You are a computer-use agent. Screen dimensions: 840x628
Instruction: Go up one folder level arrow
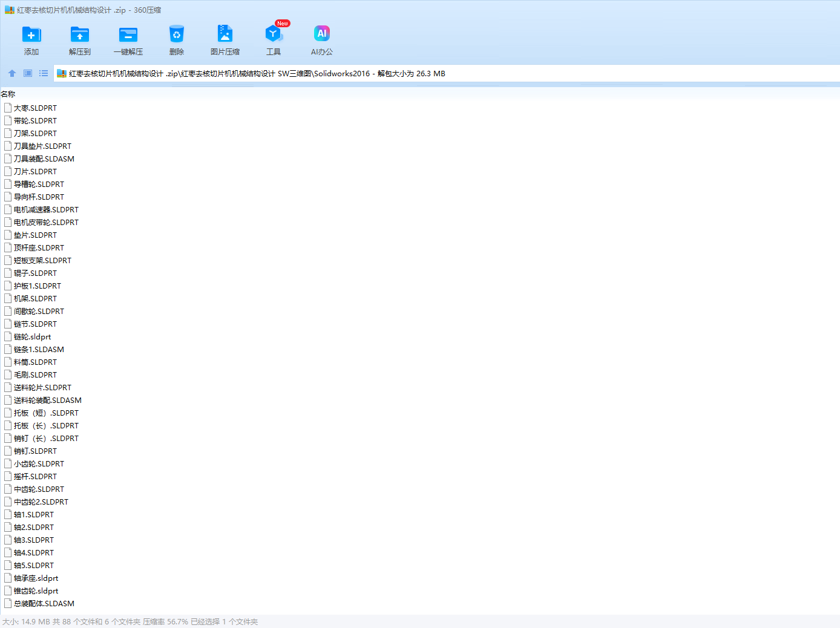click(12, 73)
